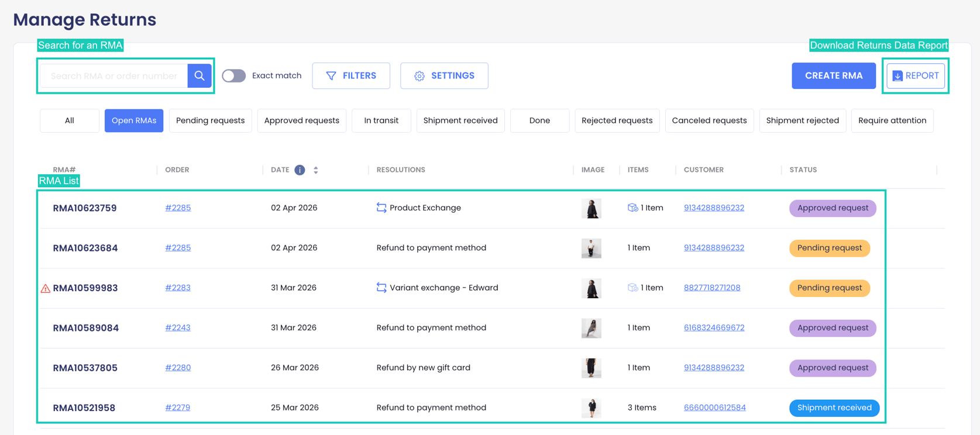Open returns Settings

444,75
